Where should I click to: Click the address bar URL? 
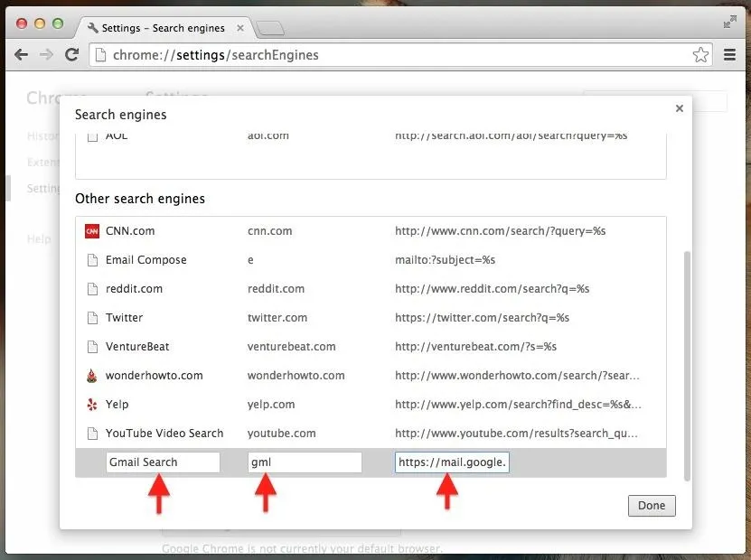(x=215, y=55)
